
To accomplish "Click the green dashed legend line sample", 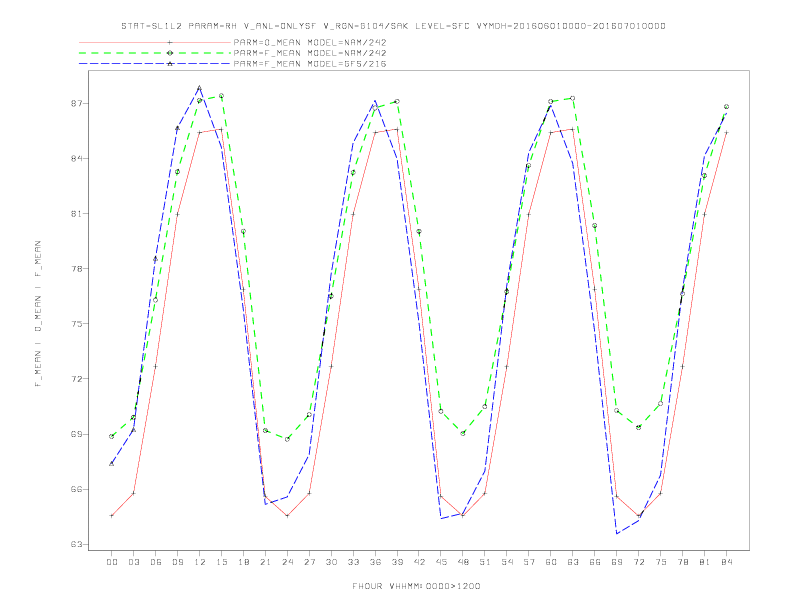I will (155, 53).
